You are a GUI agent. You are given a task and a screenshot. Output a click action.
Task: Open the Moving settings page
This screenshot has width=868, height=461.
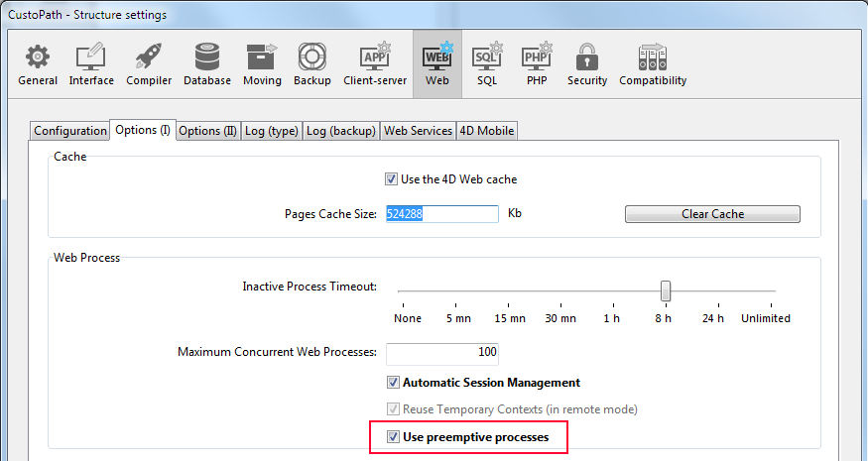coord(262,64)
